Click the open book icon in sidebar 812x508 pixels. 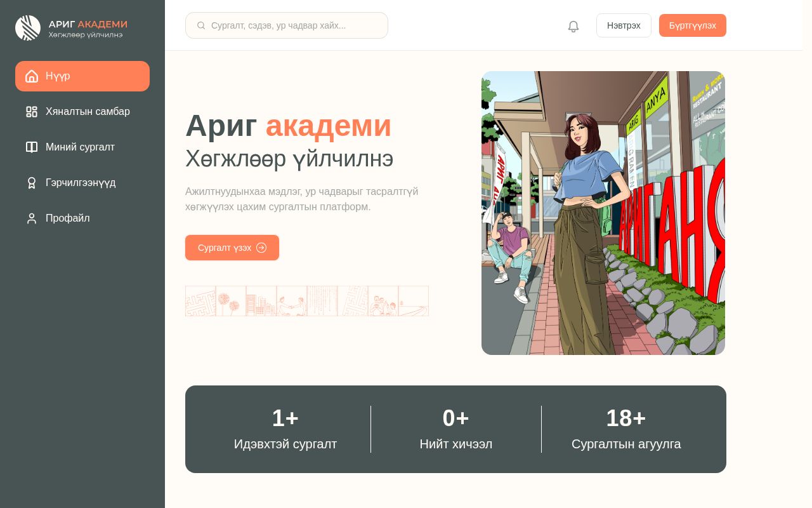pos(32,147)
